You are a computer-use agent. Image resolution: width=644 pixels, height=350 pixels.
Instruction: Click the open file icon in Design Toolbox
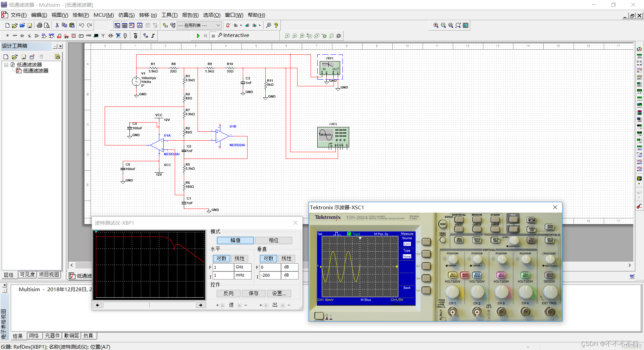(x=15, y=57)
